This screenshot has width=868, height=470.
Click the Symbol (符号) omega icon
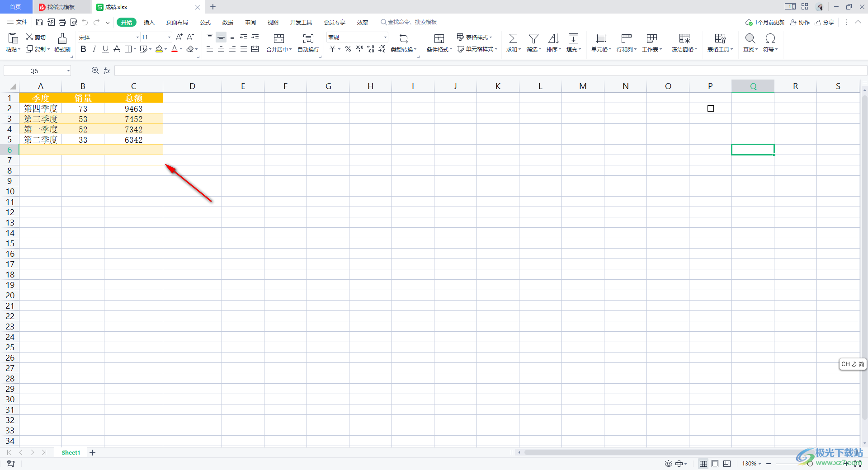[770, 38]
